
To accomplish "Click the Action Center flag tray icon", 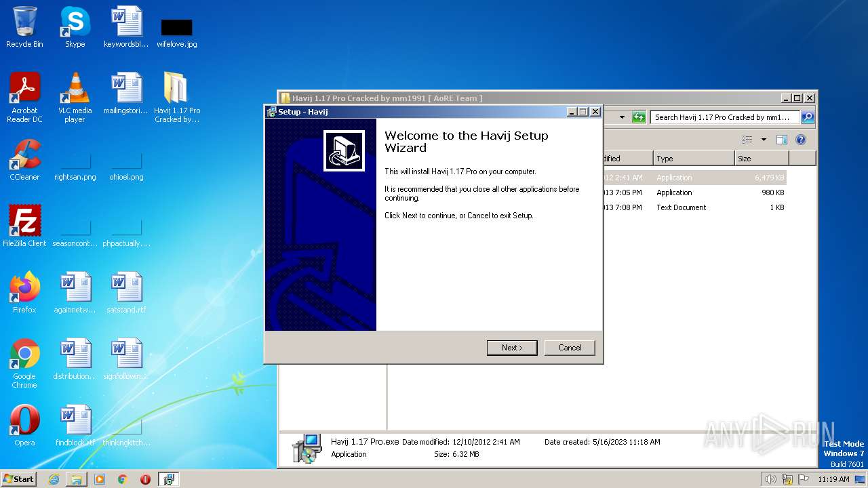I will 803,479.
